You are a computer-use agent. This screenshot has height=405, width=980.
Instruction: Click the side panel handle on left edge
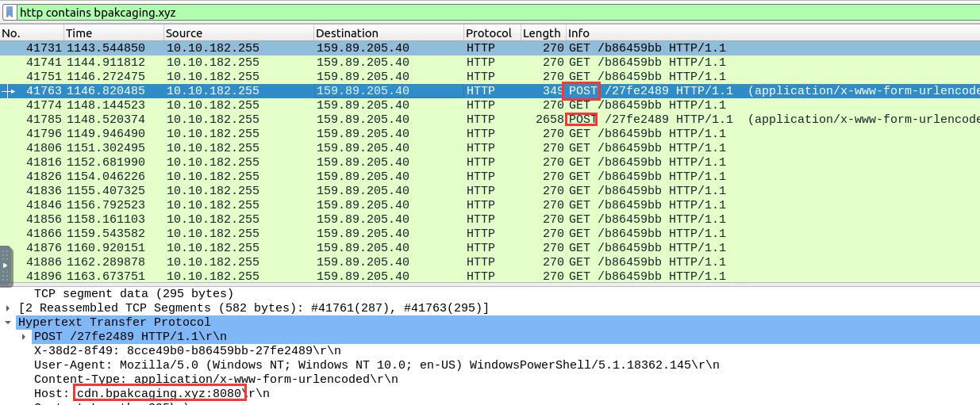6,266
